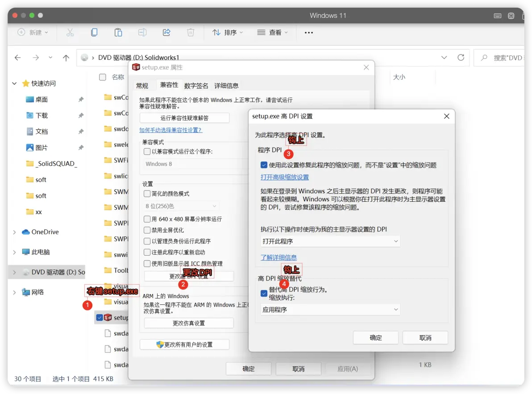Open the 排序 sort menu
The width and height of the screenshot is (532, 394).
(228, 33)
